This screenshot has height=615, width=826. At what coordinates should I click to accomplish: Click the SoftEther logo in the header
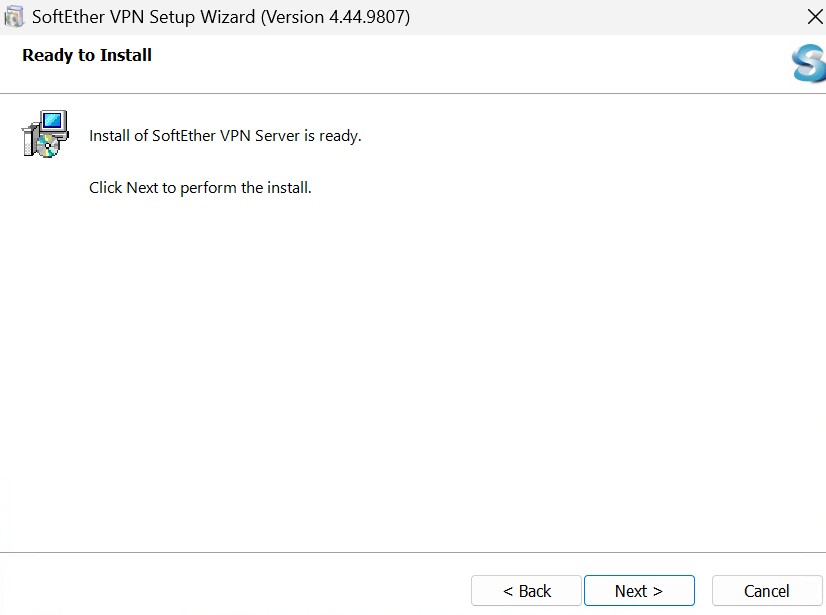click(809, 63)
